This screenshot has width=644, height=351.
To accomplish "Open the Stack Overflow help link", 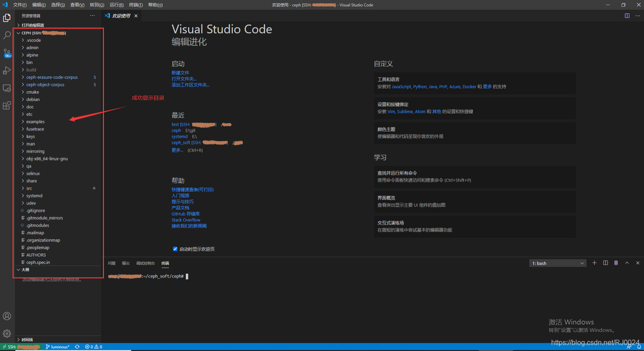I will pos(186,220).
